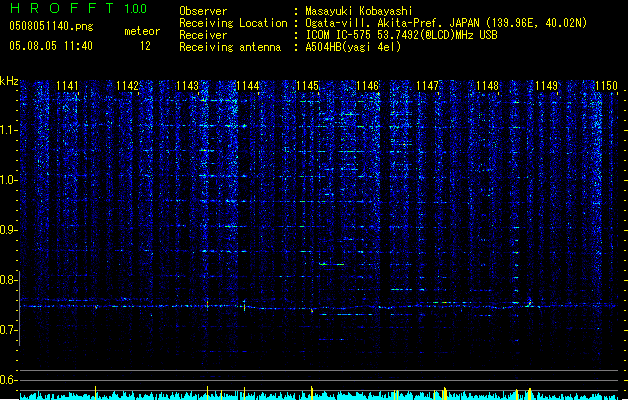
Task: Click the 1148 time marker
Action: pos(487,86)
